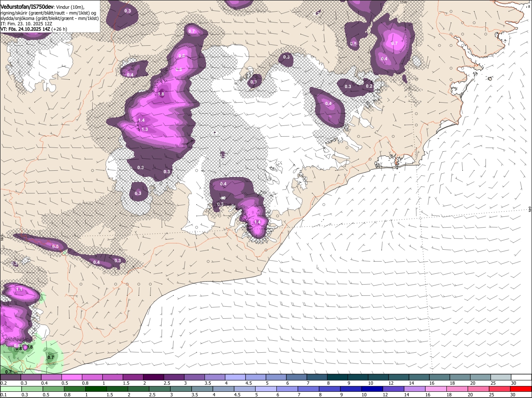Click the palest green 0.1 swatch in rain legend
Screen dimensions: 532x398
(x=11, y=389)
